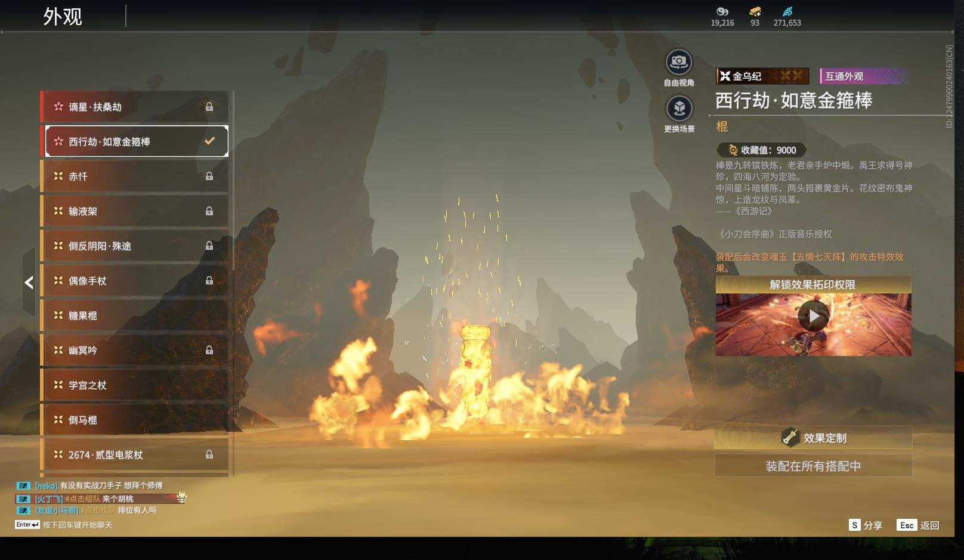Collapse the skin list with left arrow
The image size is (964, 560).
pos(29,282)
